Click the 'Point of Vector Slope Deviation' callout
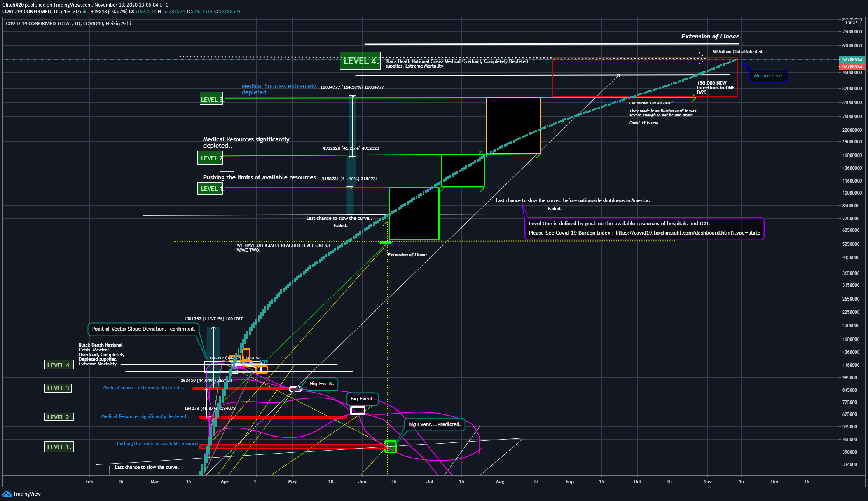This screenshot has height=501, width=868. [x=143, y=329]
